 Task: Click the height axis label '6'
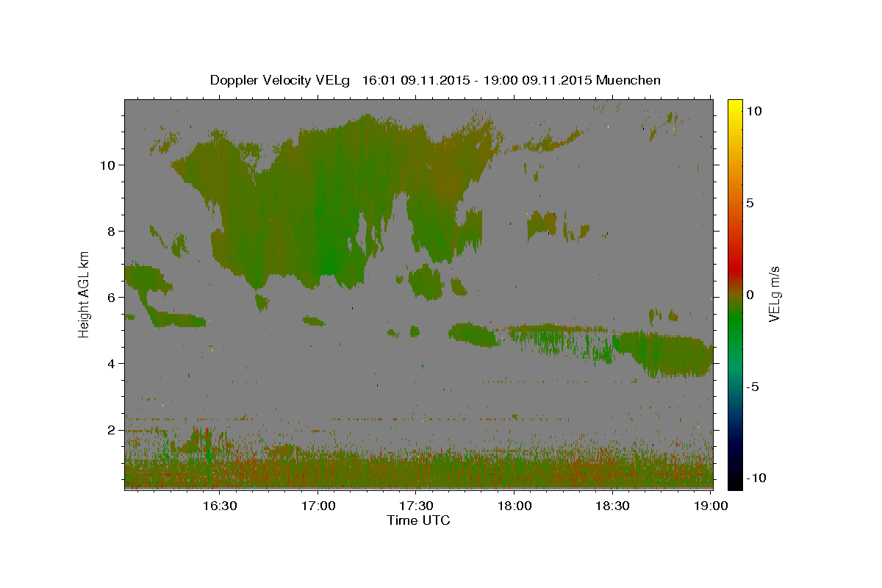coord(111,298)
